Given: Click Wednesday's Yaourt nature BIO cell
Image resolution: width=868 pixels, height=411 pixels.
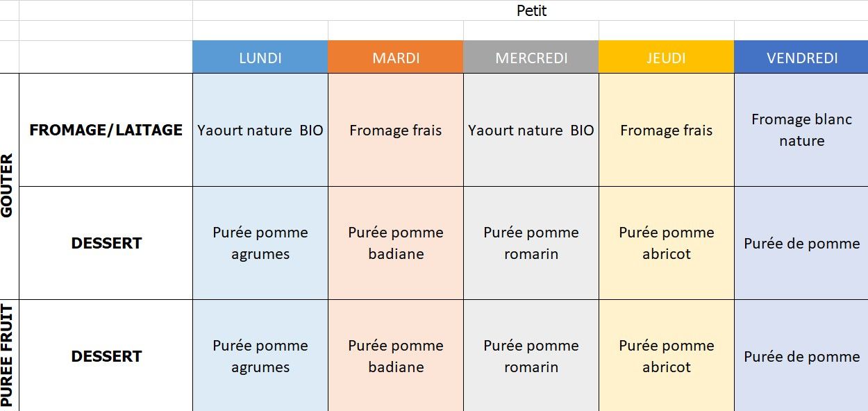Looking at the screenshot, I should [x=531, y=130].
